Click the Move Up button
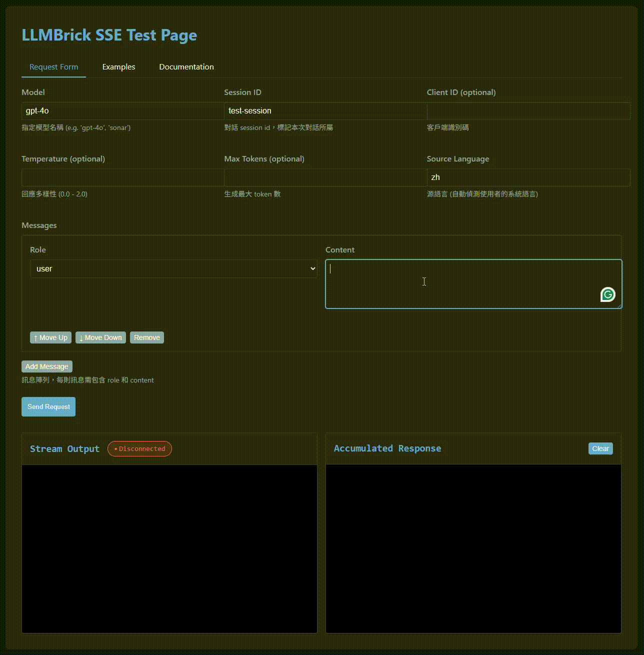This screenshot has width=644, height=655. pyautogui.click(x=50, y=337)
